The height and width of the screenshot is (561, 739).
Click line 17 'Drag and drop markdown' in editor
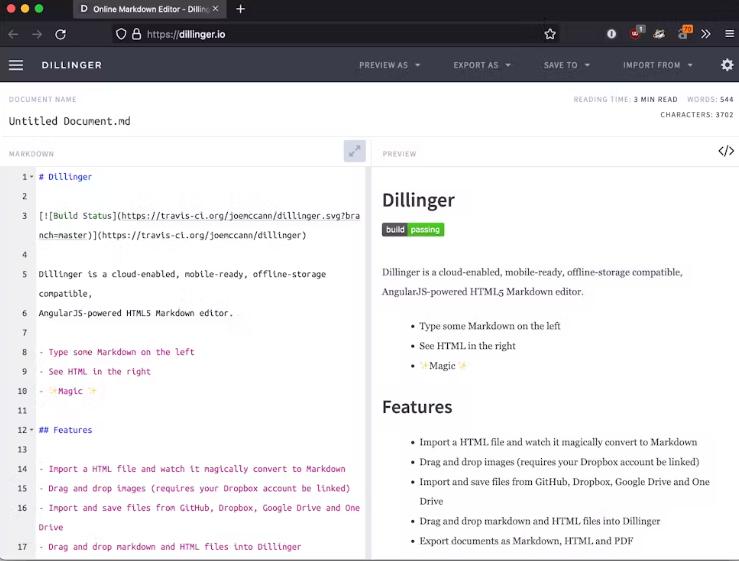coord(170,547)
